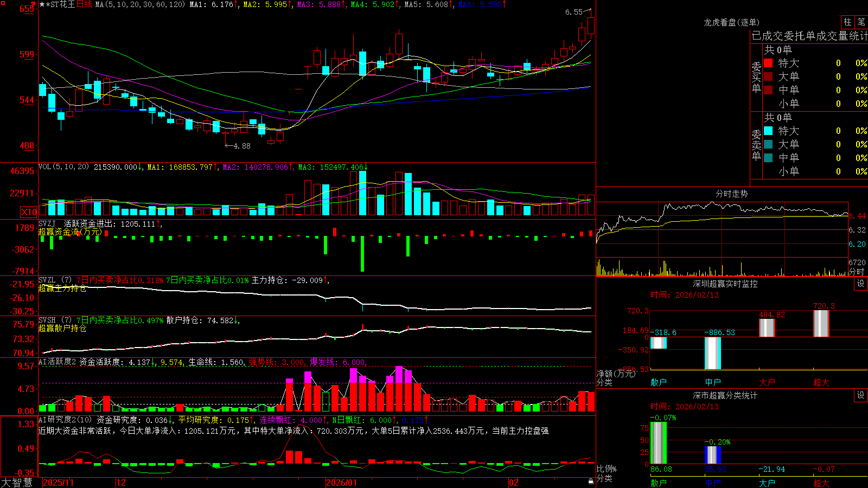
Task: Click the star icon before *ST花王
Action: coord(42,4)
